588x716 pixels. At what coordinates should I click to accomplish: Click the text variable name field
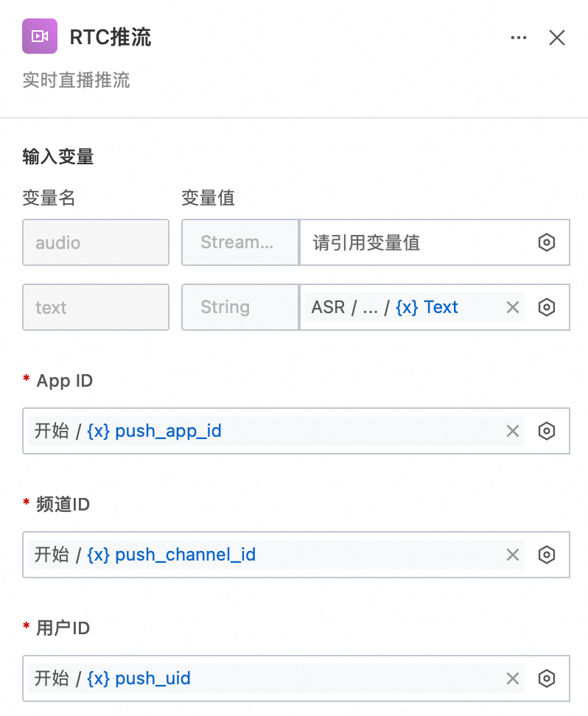pos(96,307)
